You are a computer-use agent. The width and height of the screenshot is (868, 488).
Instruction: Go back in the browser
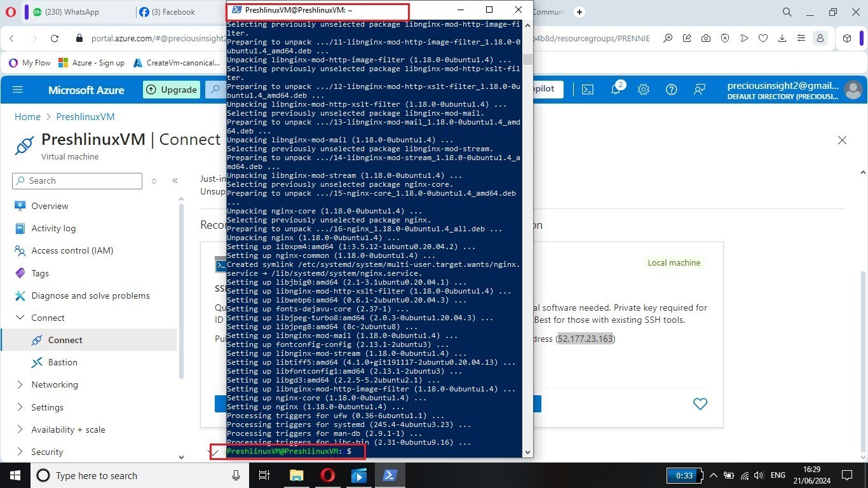click(x=12, y=38)
